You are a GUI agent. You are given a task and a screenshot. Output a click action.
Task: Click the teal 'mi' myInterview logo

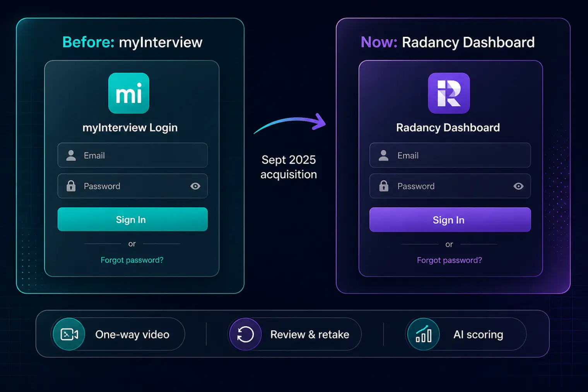pyautogui.click(x=129, y=93)
